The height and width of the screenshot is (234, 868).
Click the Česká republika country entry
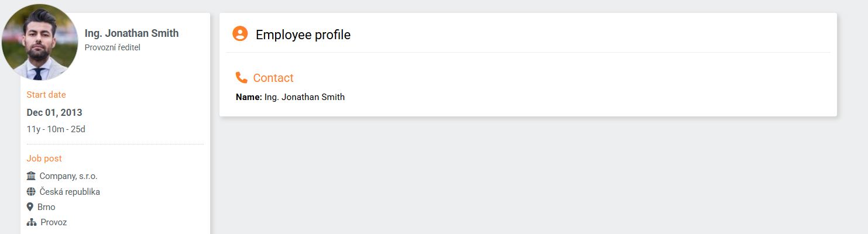pyautogui.click(x=70, y=192)
